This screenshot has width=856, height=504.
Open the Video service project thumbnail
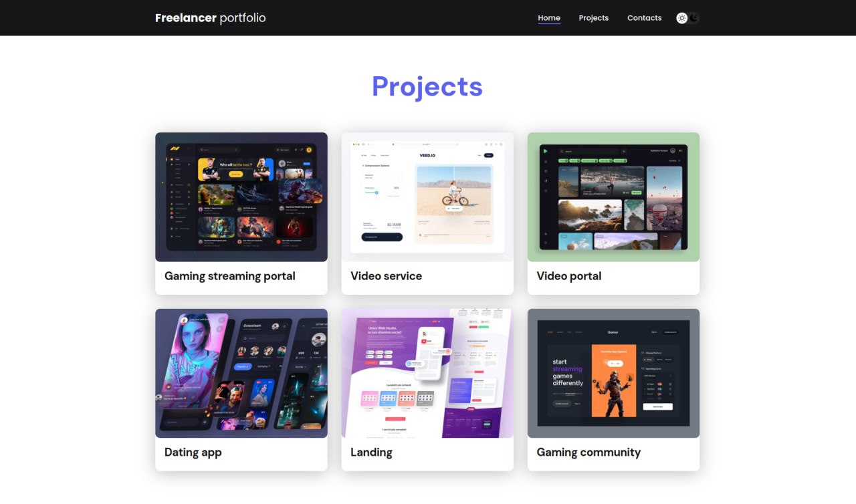tap(427, 197)
